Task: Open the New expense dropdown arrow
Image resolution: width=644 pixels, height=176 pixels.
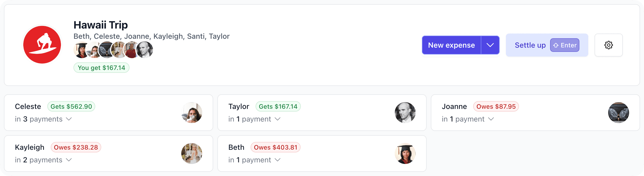Action: point(490,45)
